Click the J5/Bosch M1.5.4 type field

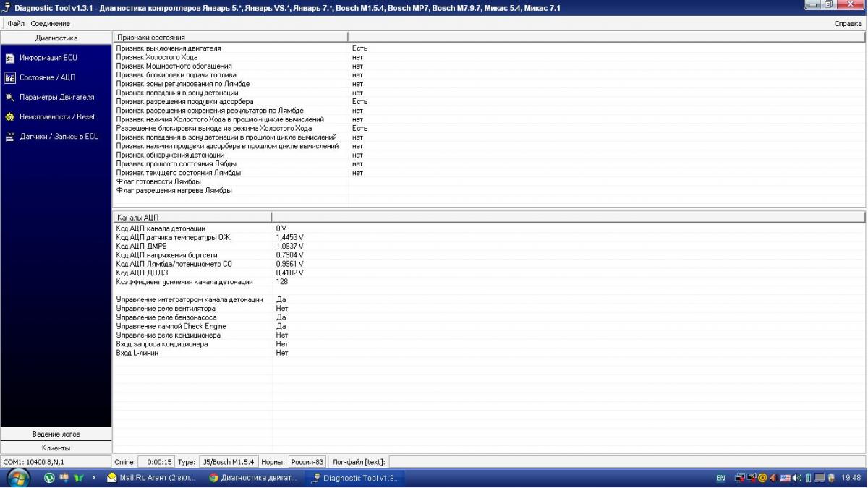pos(228,462)
